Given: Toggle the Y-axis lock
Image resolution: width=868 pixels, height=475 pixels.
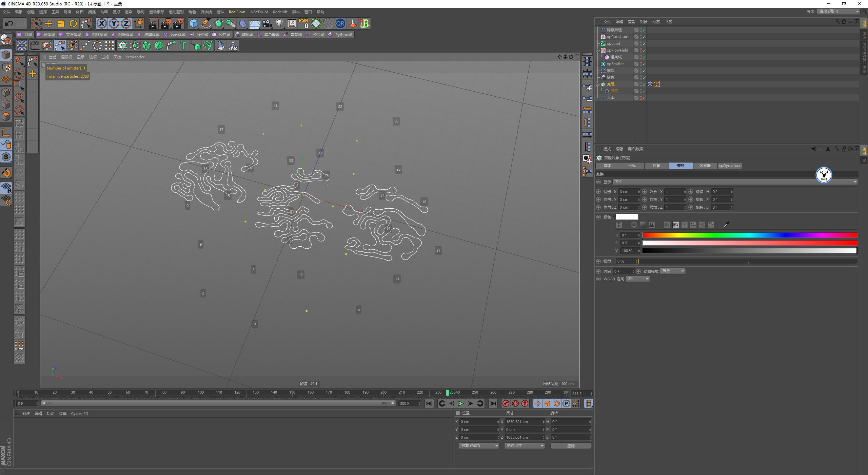Looking at the screenshot, I should coord(114,23).
